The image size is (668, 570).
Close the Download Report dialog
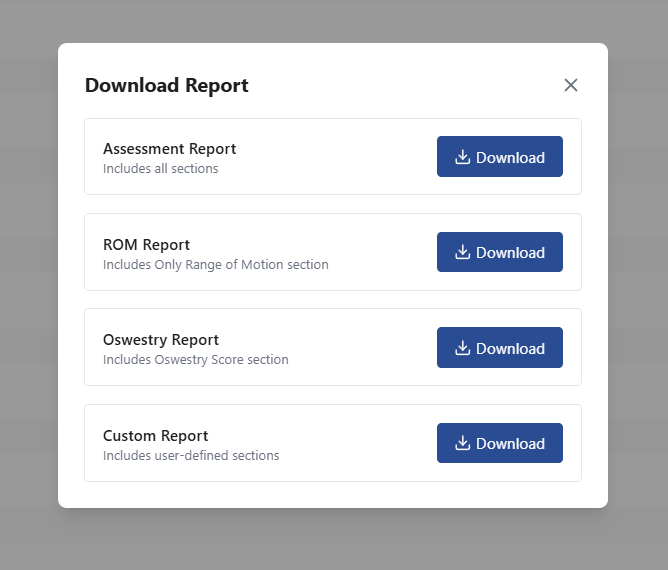[571, 85]
